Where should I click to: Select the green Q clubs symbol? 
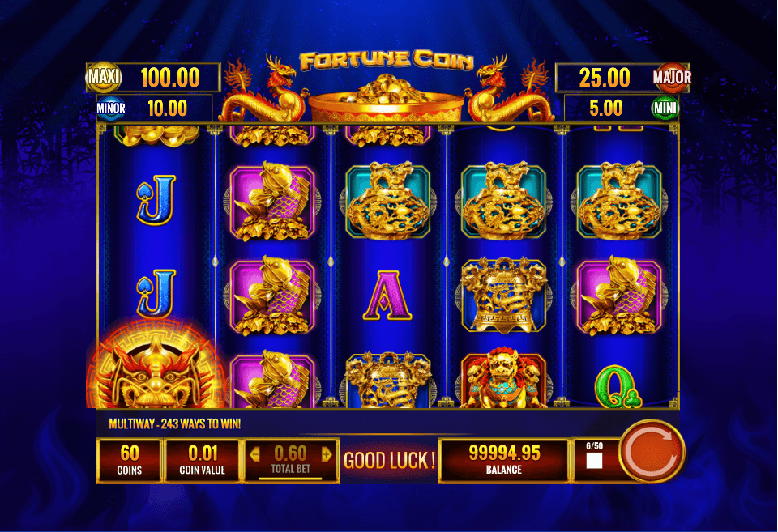[x=618, y=387]
